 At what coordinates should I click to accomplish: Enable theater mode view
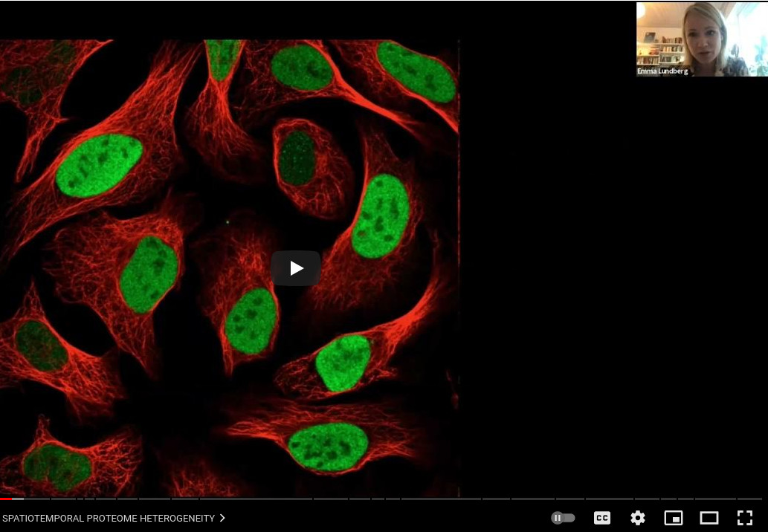pyautogui.click(x=709, y=518)
